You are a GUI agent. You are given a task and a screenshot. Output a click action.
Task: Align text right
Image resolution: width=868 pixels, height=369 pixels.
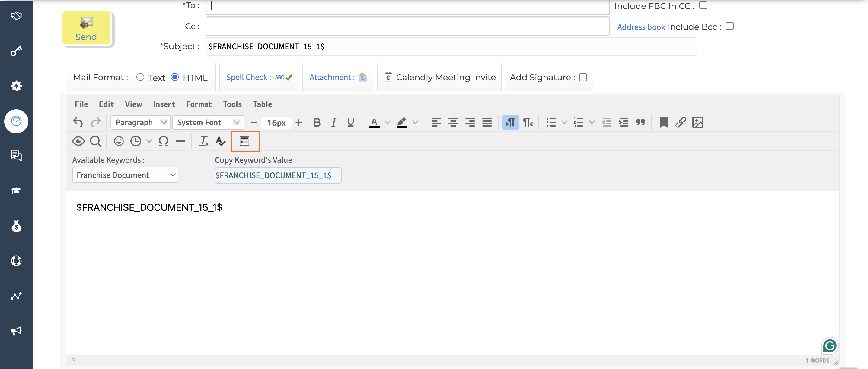click(470, 122)
